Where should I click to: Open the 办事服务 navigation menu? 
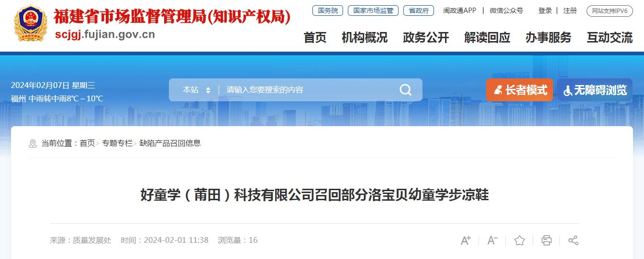pyautogui.click(x=548, y=37)
